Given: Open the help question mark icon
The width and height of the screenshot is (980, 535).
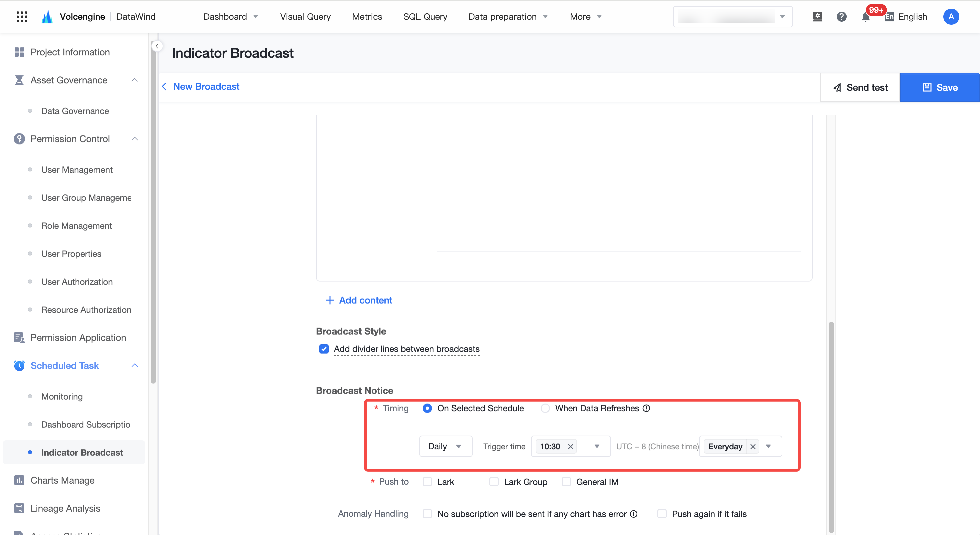Looking at the screenshot, I should coord(842,17).
